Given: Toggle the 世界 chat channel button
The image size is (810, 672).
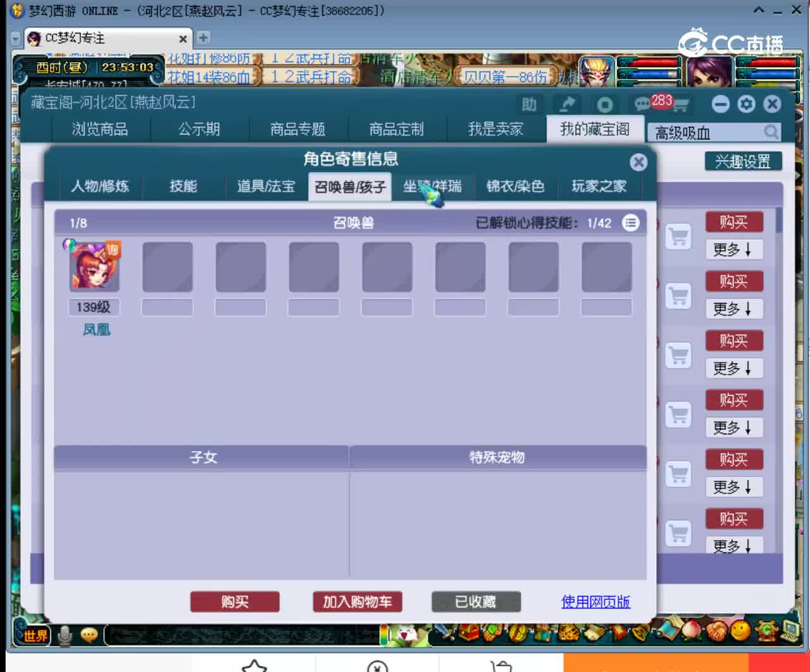Looking at the screenshot, I should pos(35,635).
